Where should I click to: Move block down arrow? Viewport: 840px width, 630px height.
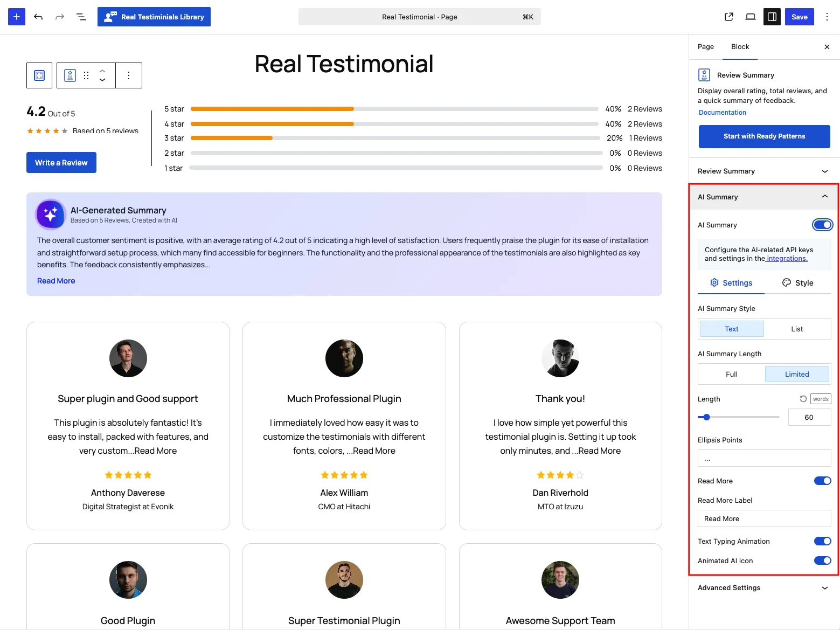click(102, 80)
